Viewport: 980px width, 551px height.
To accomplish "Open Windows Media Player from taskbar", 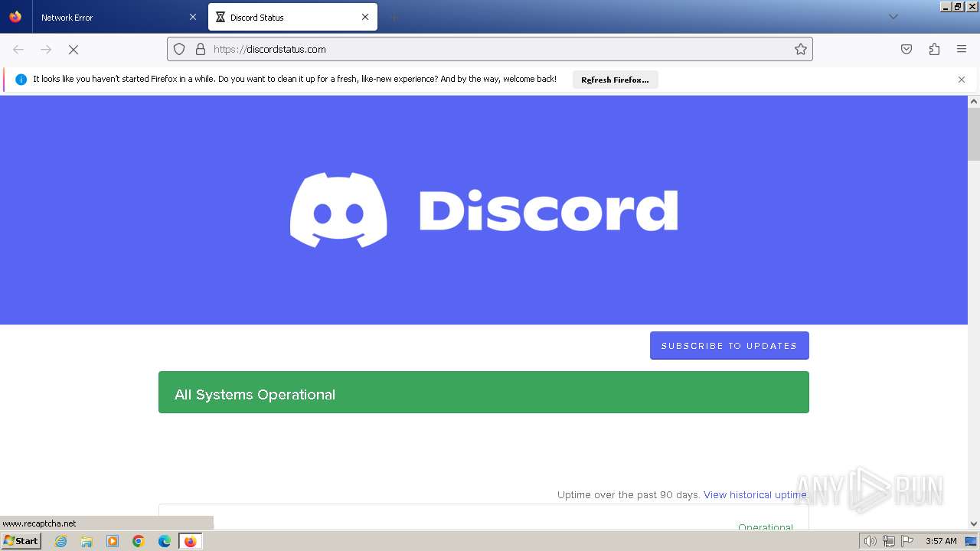I will [113, 541].
